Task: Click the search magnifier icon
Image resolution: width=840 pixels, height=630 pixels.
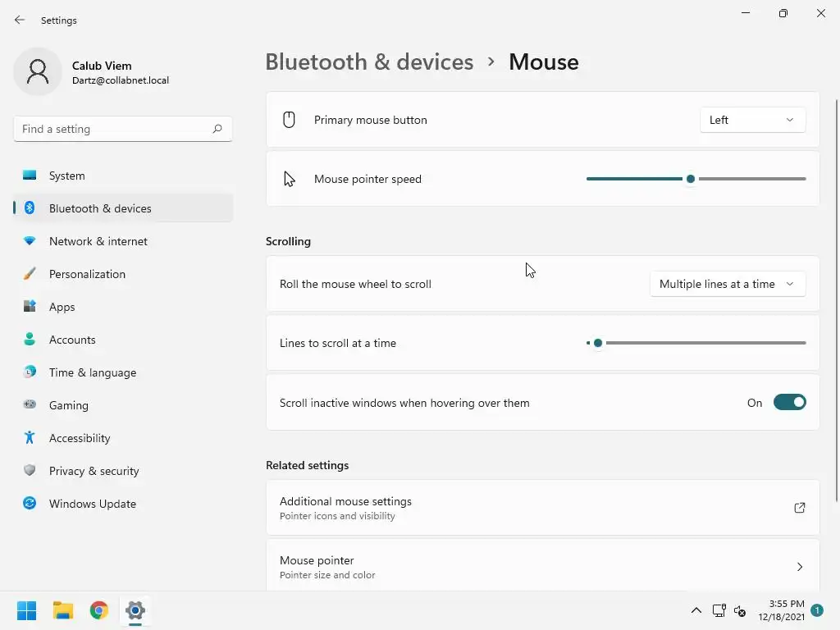Action: click(217, 129)
